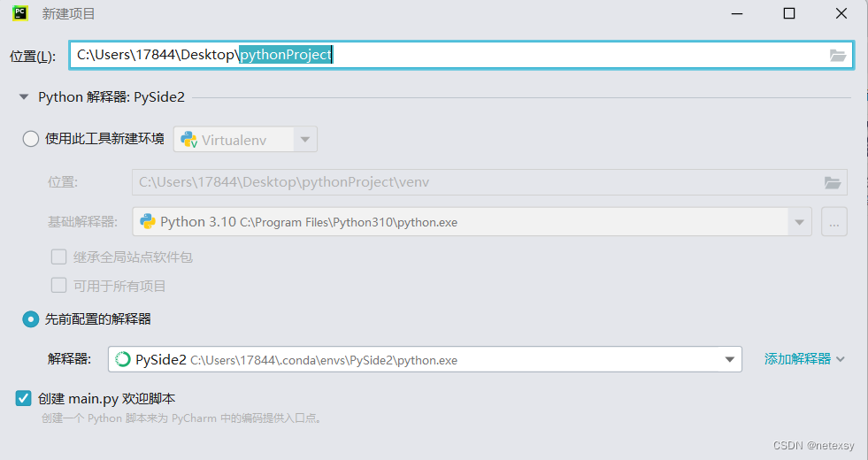Click the PyCharm logo in title bar
Screen dimensions: 868x460
click(20, 13)
